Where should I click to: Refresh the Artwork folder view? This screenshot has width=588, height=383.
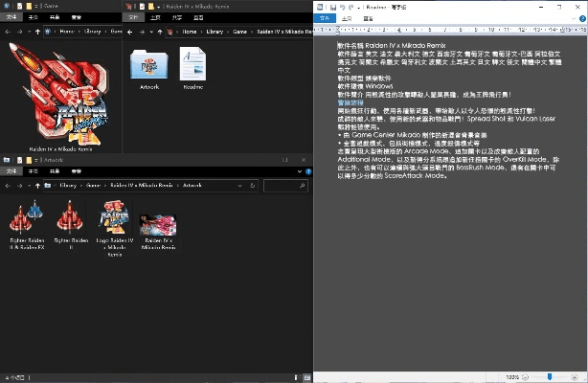(x=253, y=186)
